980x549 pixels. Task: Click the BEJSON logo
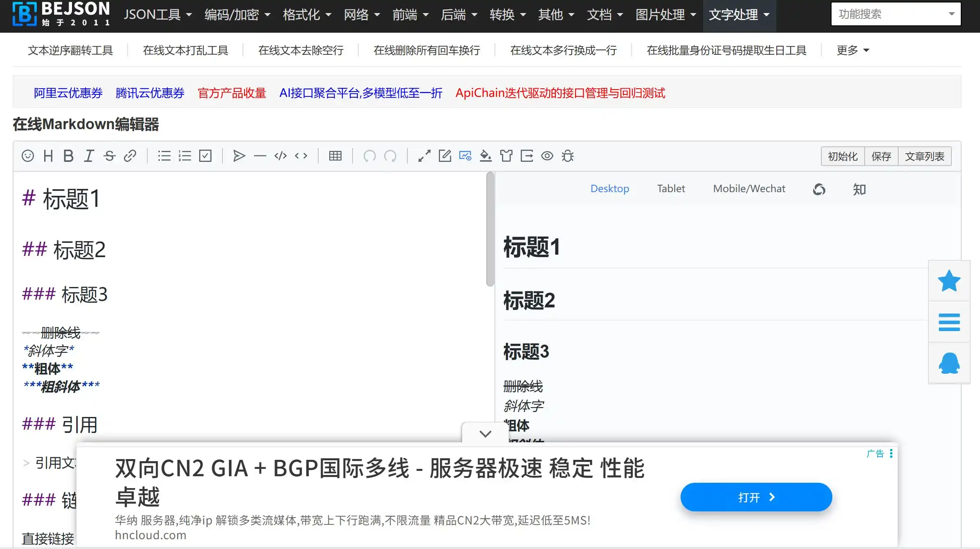pyautogui.click(x=61, y=14)
